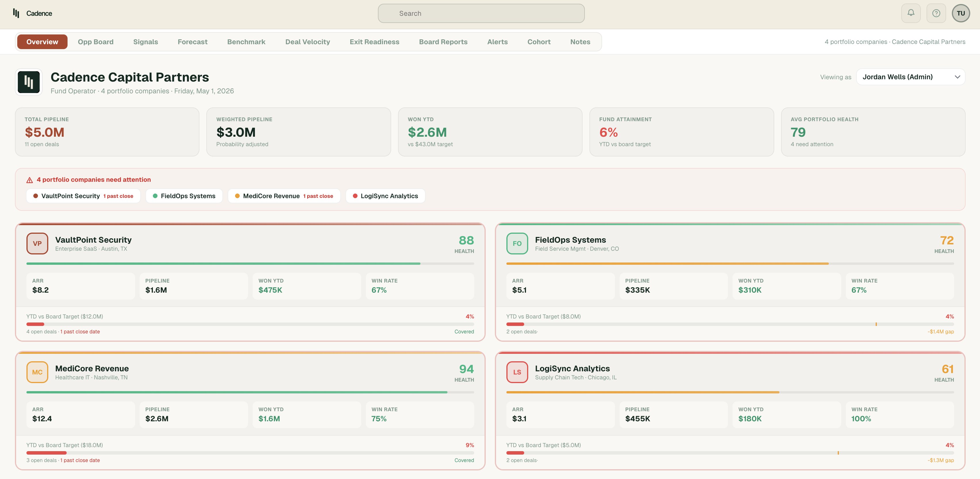This screenshot has width=980, height=479.
Task: Click the warning triangle attention icon
Action: (x=30, y=180)
